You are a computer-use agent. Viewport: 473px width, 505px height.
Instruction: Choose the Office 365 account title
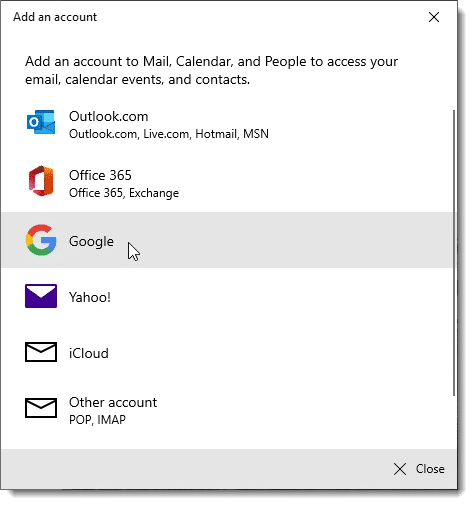coord(100,175)
